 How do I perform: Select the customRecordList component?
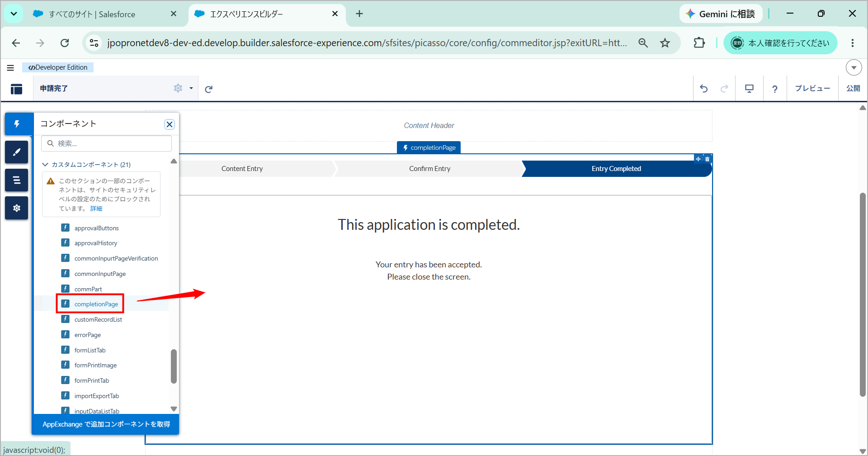tap(98, 319)
